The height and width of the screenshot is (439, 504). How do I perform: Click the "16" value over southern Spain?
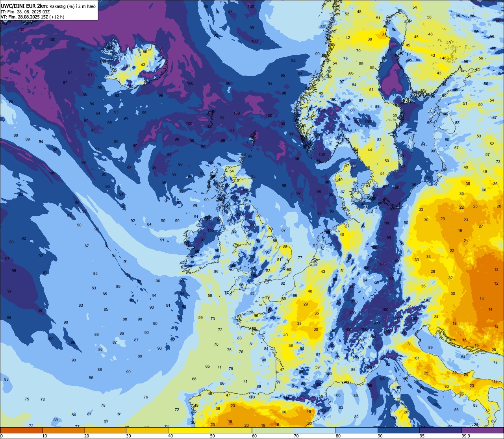tap(277, 424)
